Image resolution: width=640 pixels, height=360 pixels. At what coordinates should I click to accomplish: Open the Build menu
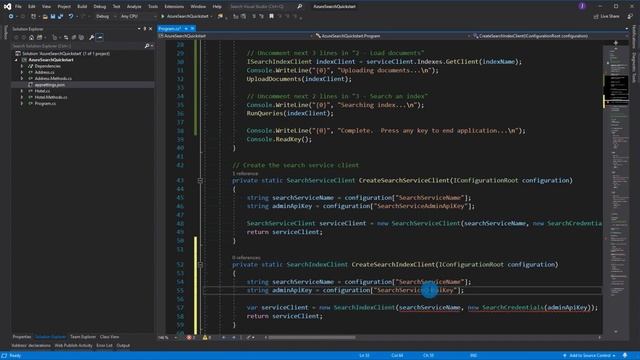tap(82, 7)
